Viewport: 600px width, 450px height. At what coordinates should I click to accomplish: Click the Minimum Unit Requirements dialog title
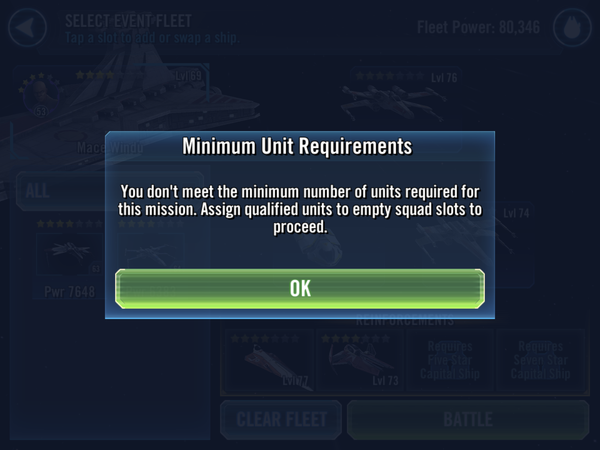point(297,147)
